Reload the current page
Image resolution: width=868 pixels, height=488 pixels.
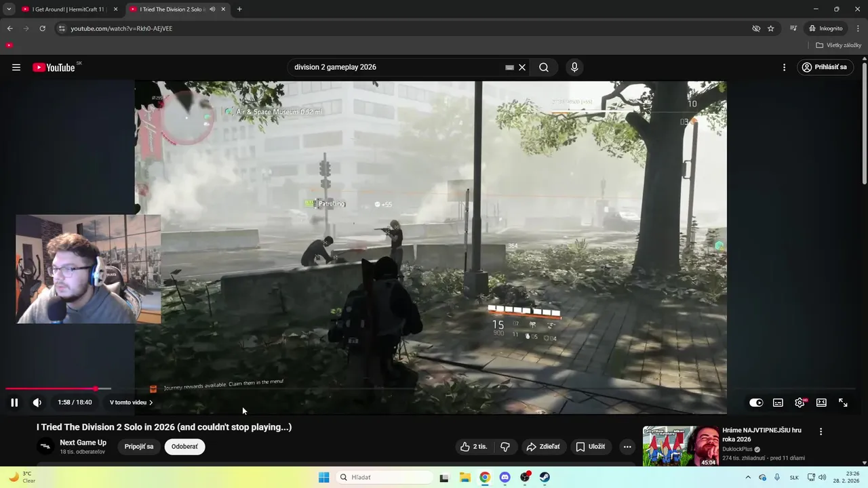pos(42,28)
